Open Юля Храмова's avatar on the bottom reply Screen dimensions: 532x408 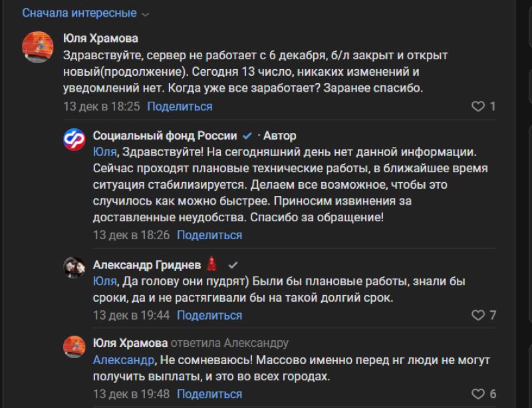click(73, 347)
